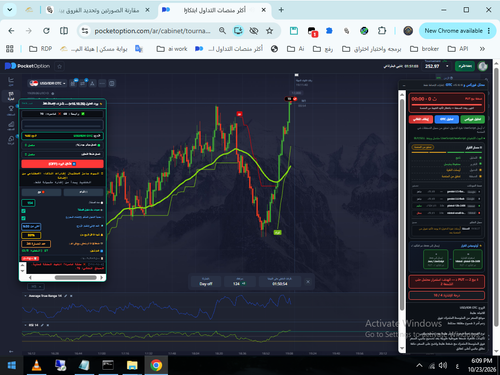Image resolution: width=500 pixels, height=375 pixels.
Task: Click the red OFF button in bot panel
Action: (x=62, y=164)
